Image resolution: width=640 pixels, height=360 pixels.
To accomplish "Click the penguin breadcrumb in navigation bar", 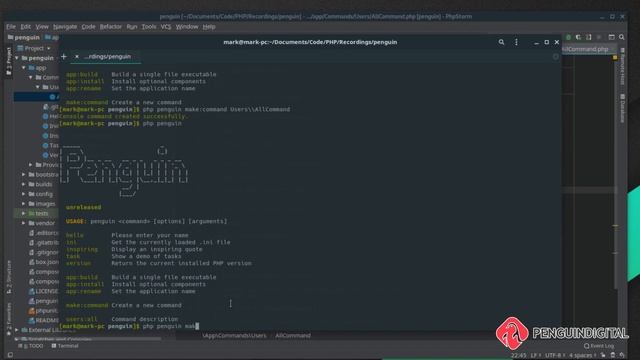I will [24, 37].
